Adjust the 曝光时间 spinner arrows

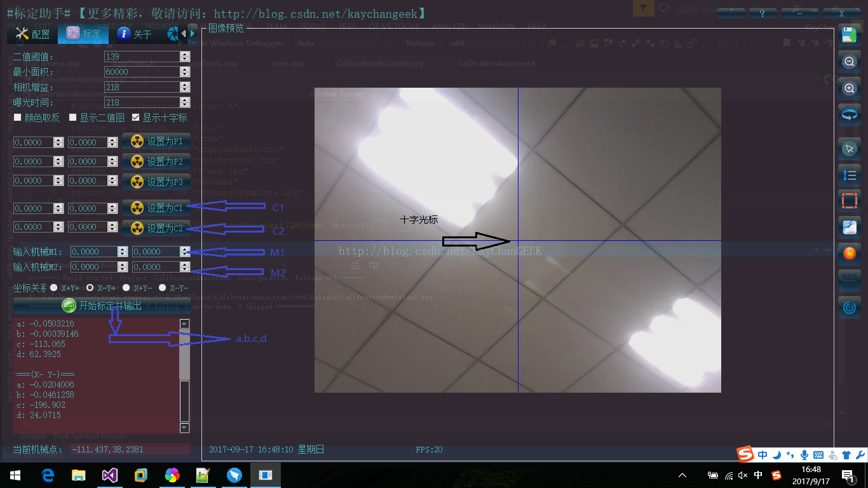(x=185, y=102)
